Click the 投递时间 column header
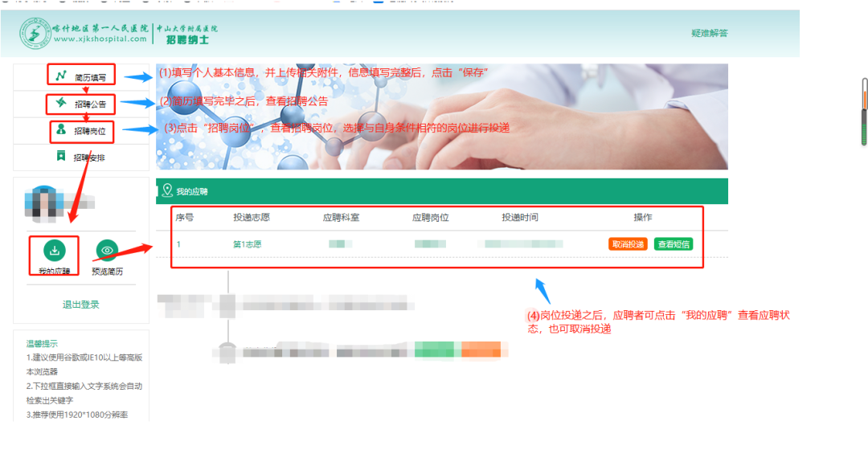 520,218
